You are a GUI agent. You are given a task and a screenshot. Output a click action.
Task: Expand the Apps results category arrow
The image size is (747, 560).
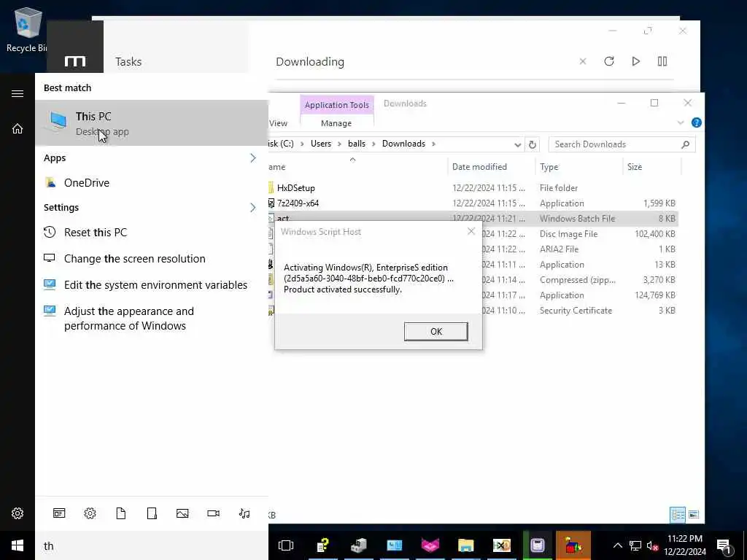point(253,158)
